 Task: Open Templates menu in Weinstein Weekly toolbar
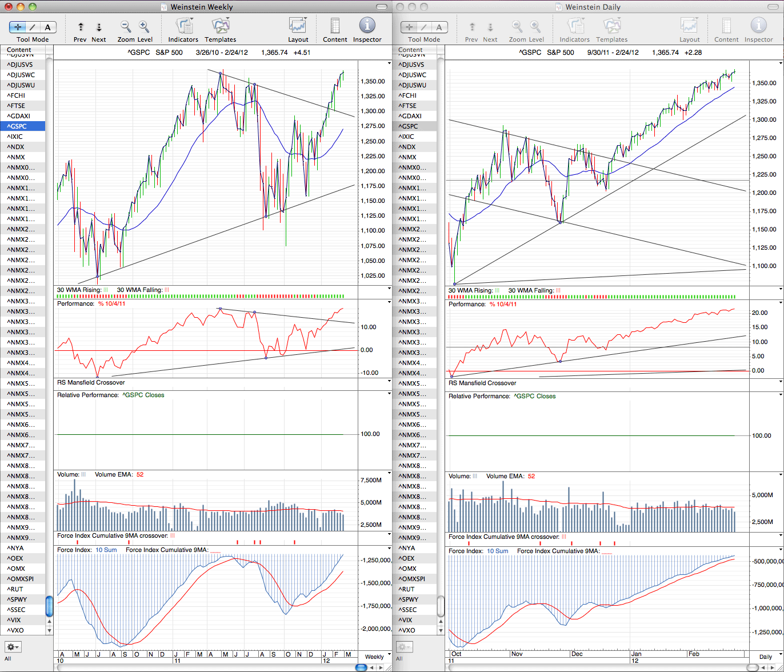click(220, 26)
